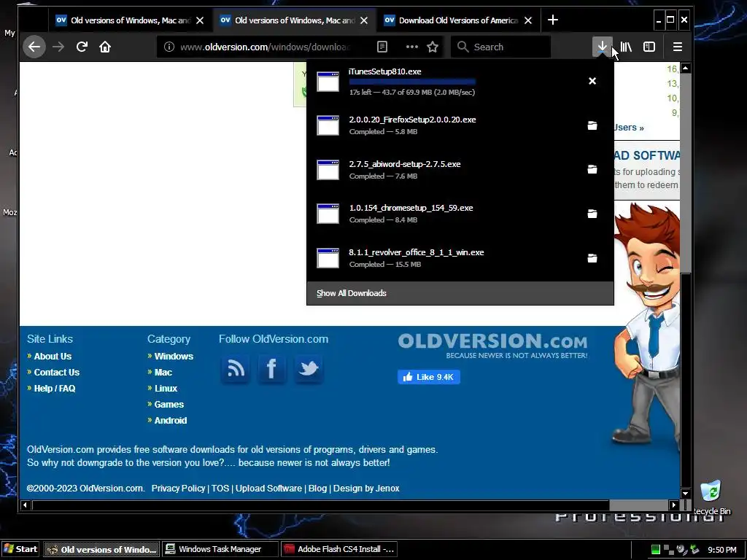Viewport: 747px width, 560px height.
Task: Reload the current page
Action: 82,47
